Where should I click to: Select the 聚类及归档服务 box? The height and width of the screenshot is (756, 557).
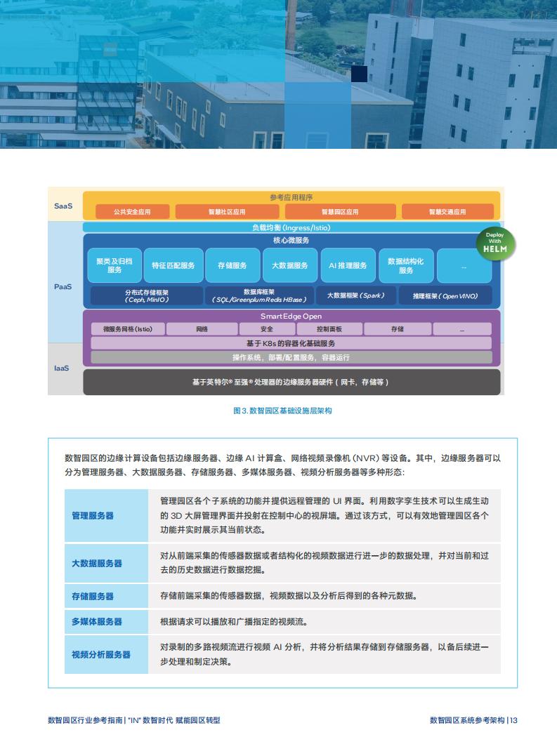pyautogui.click(x=114, y=265)
